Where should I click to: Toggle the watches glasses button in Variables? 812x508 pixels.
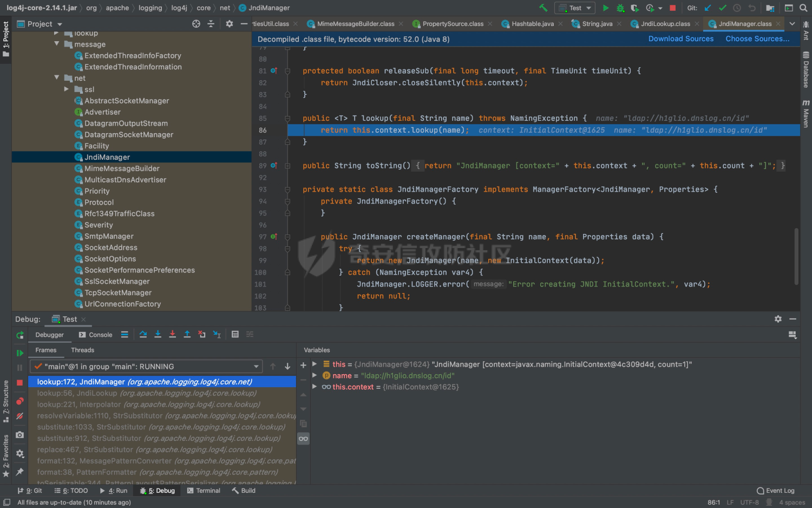click(303, 439)
